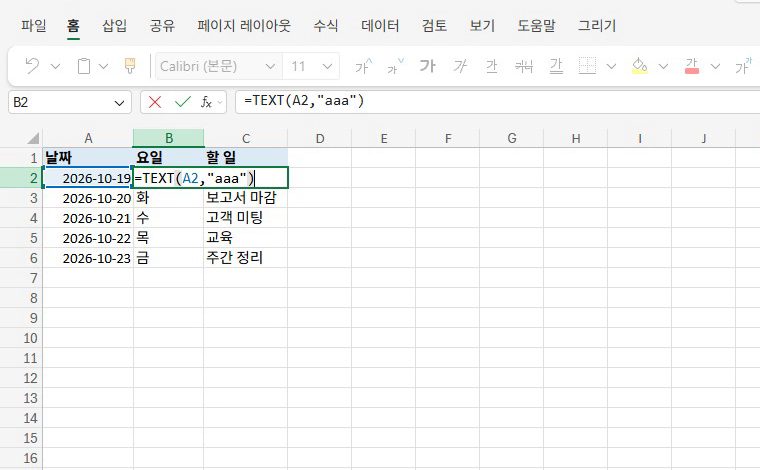Click the Undo icon
This screenshot has height=470, width=760.
click(x=32, y=65)
